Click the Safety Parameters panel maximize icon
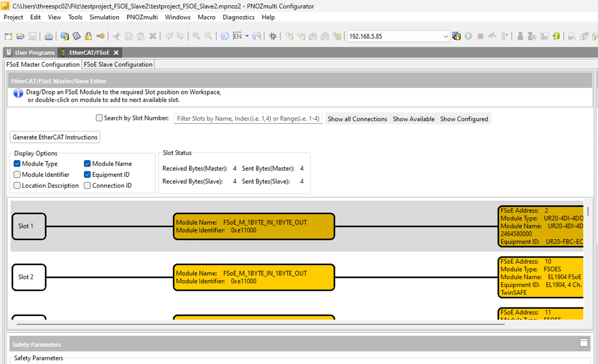598x364 pixels. coord(584,343)
